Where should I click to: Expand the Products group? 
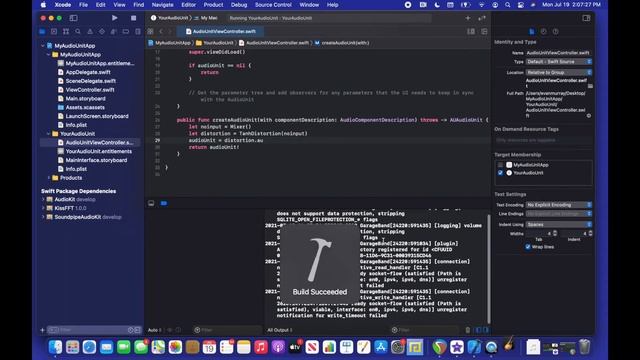[49, 178]
